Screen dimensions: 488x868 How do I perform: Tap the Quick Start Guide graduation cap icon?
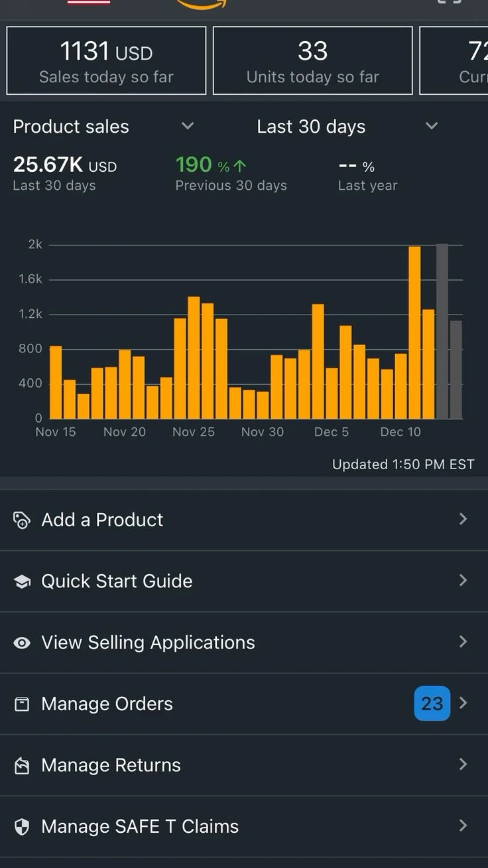point(22,582)
